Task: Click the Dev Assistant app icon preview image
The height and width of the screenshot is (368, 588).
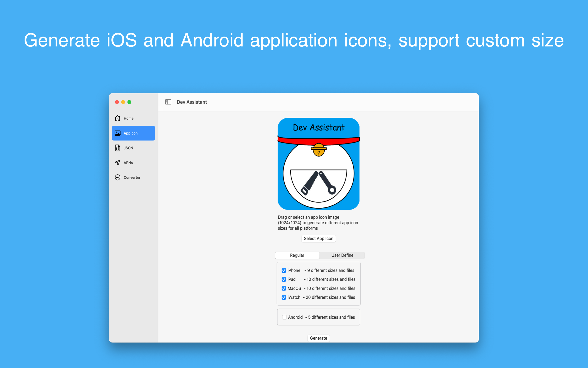Action: [x=319, y=164]
